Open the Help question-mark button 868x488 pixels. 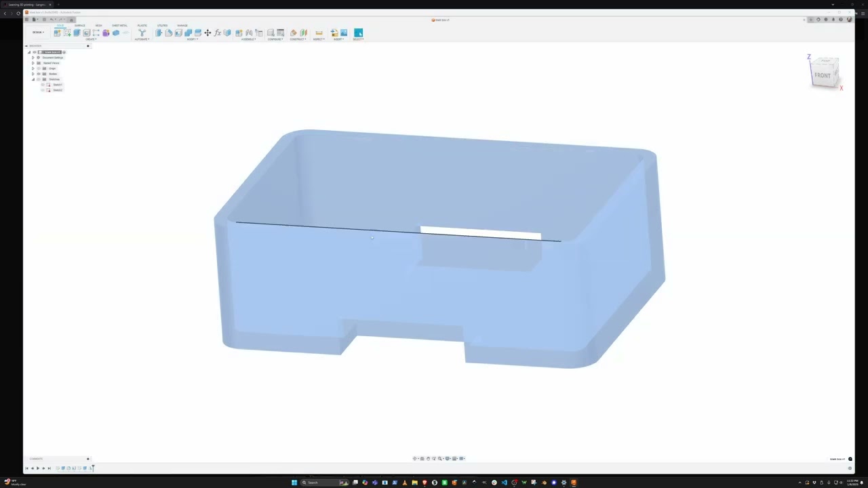841,19
